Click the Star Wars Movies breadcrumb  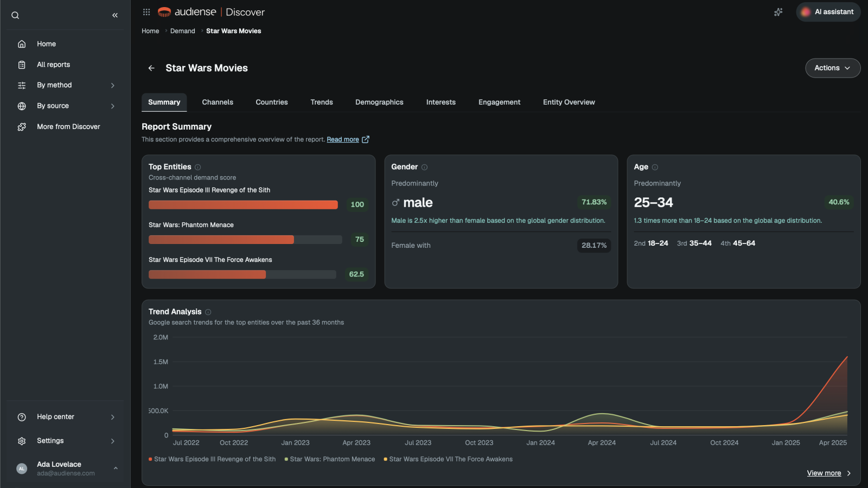[x=234, y=31]
